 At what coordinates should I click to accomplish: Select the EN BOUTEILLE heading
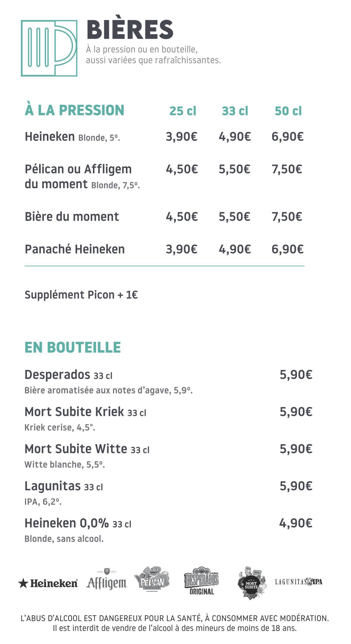(x=72, y=347)
